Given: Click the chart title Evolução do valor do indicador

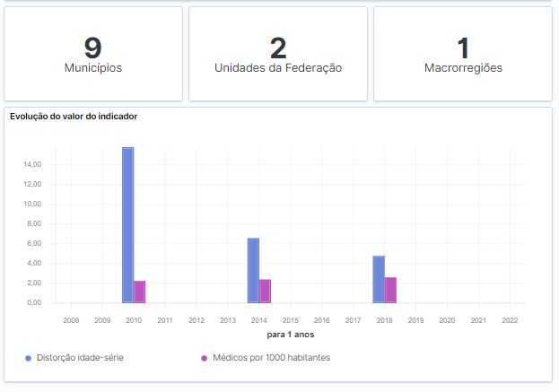Looking at the screenshot, I should [x=73, y=117].
